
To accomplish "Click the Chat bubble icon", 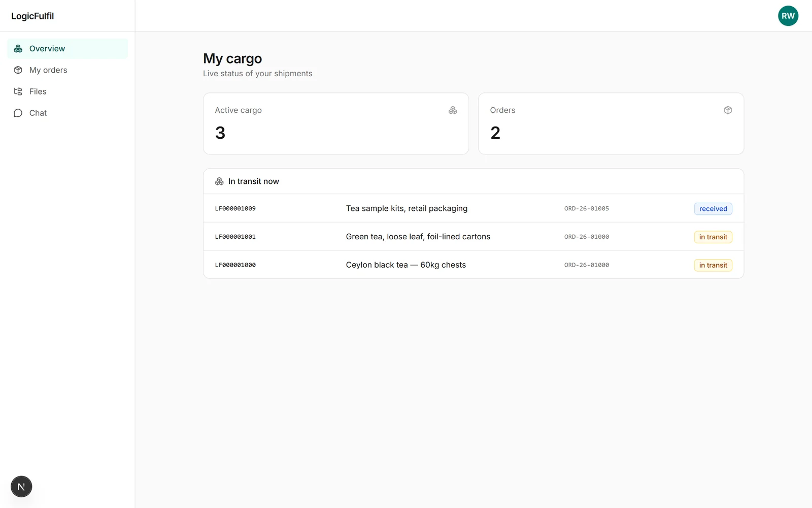I will (x=18, y=113).
